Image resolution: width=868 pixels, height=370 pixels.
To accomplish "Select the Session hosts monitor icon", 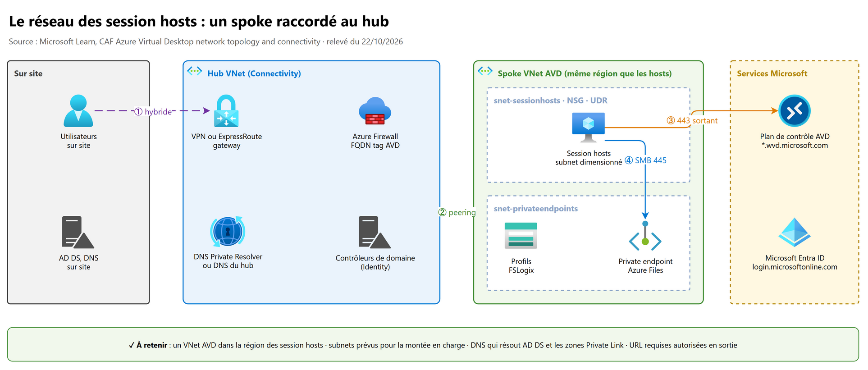I will pos(588,127).
